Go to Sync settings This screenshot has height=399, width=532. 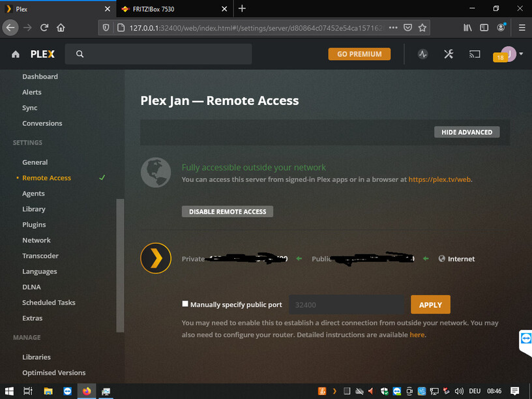pyautogui.click(x=30, y=108)
